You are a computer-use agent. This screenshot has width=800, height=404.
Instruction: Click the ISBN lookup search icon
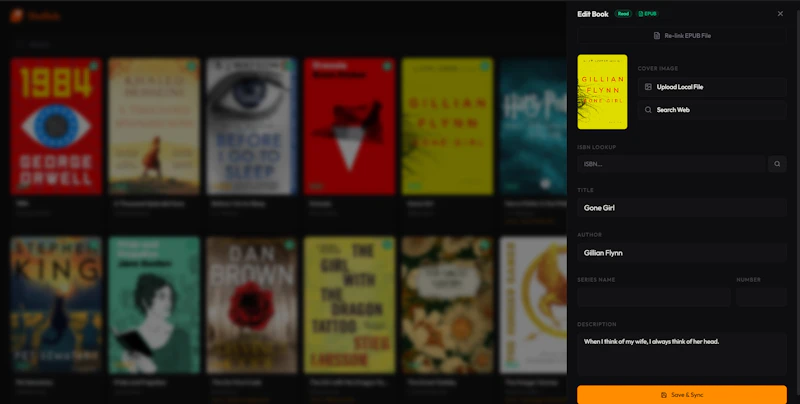[777, 164]
